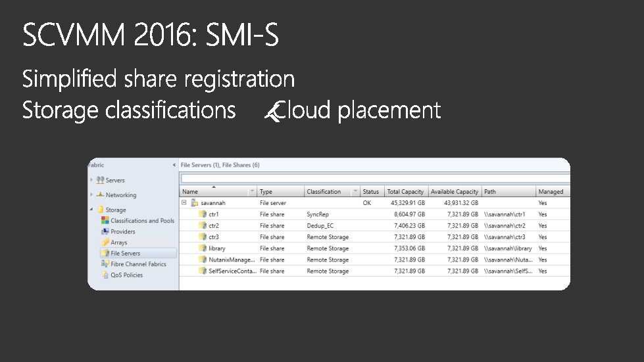Click the QoS Policies icon
Viewport: 644px width, 362px height.
pos(105,275)
